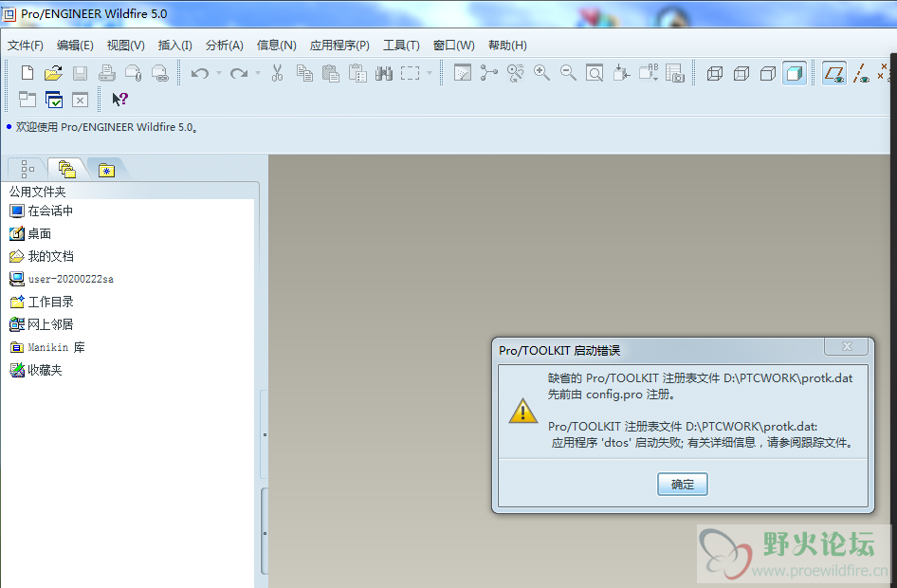897x588 pixels.
Task: Open the 信息(N) menu
Action: pyautogui.click(x=276, y=46)
